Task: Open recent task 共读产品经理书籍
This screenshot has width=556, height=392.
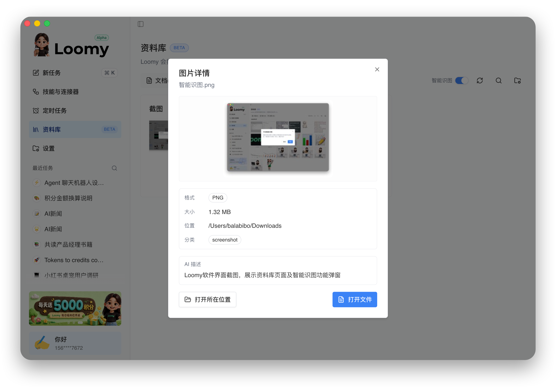Action: tap(75, 245)
